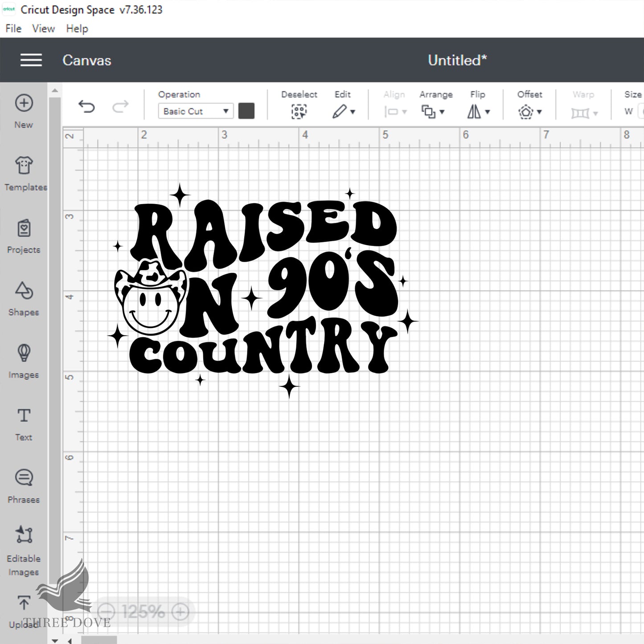Click the sidebar scroll down arrow
Image resolution: width=644 pixels, height=644 pixels.
coord(55,640)
